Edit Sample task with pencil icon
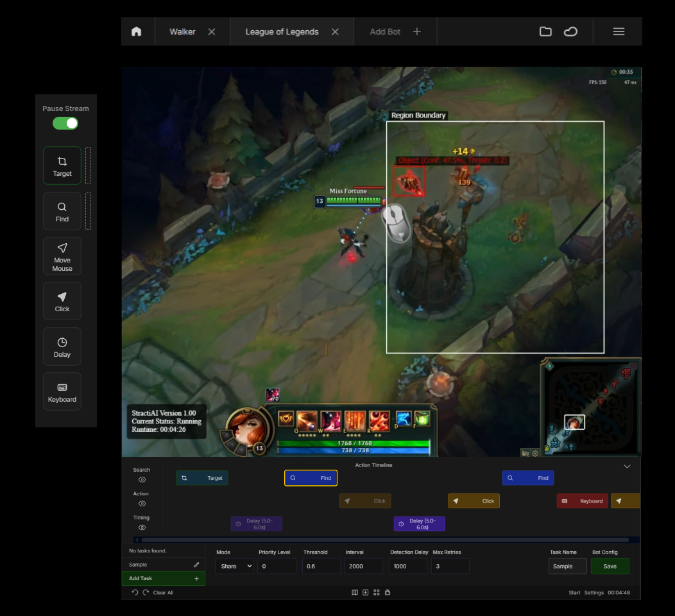 (196, 564)
